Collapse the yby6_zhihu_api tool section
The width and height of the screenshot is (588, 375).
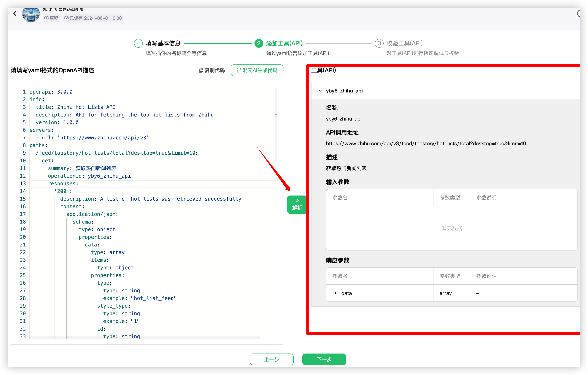pyautogui.click(x=320, y=91)
